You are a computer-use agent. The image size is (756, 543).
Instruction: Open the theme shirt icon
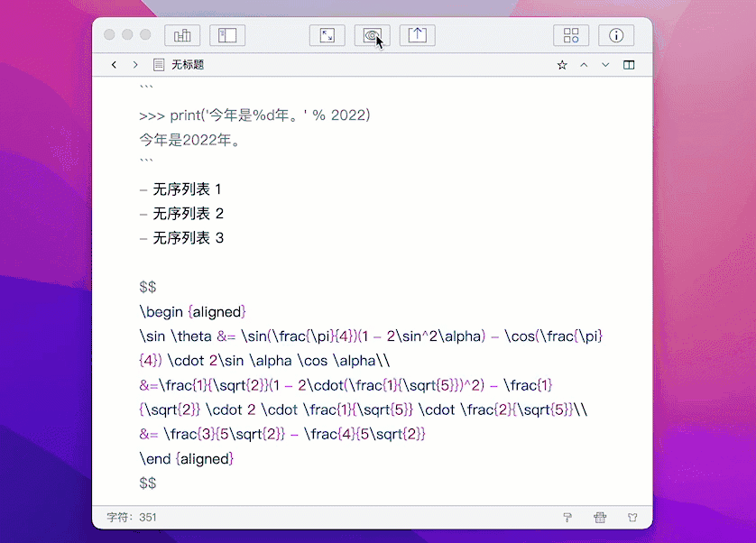[632, 518]
